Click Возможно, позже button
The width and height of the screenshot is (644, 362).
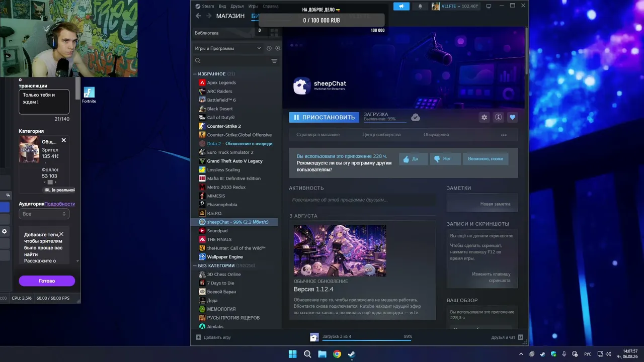[x=486, y=159]
